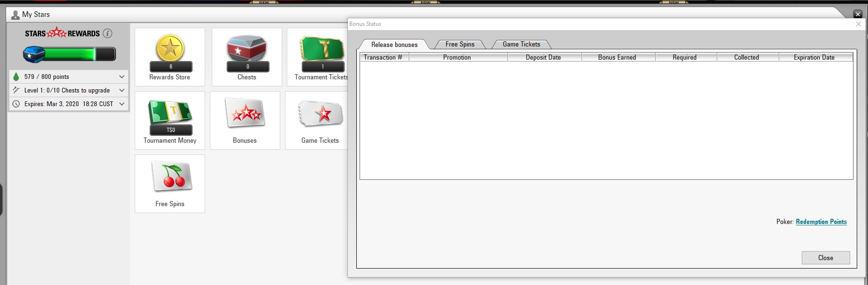868x285 pixels.
Task: Click the Stars Rewards info icon
Action: 108,33
